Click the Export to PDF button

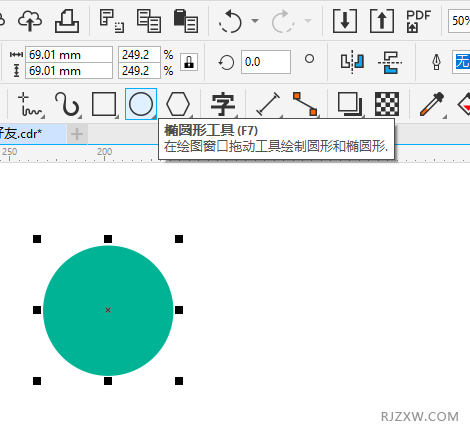point(418,21)
